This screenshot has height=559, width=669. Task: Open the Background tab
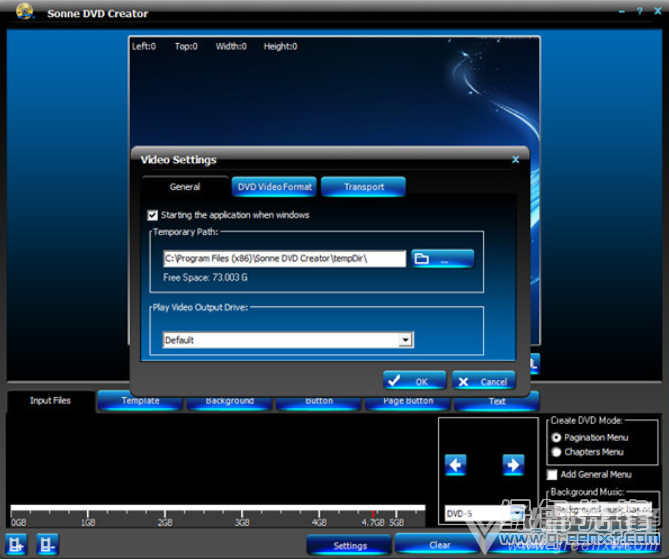[x=230, y=401]
